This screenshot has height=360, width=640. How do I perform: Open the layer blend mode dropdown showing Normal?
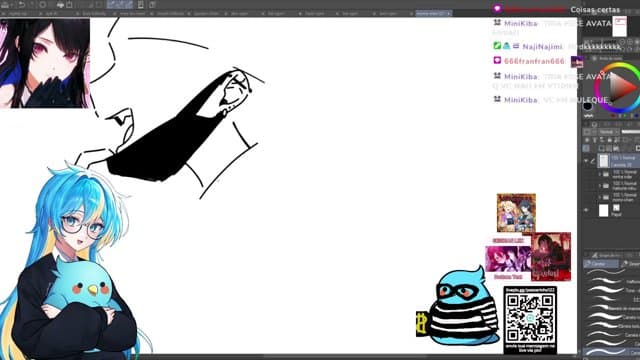click(609, 132)
